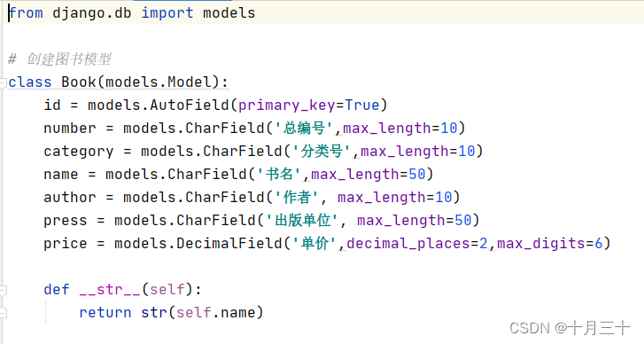The height and width of the screenshot is (344, 644).
Task: Click the 'import' keyword on first line
Action: 167,13
